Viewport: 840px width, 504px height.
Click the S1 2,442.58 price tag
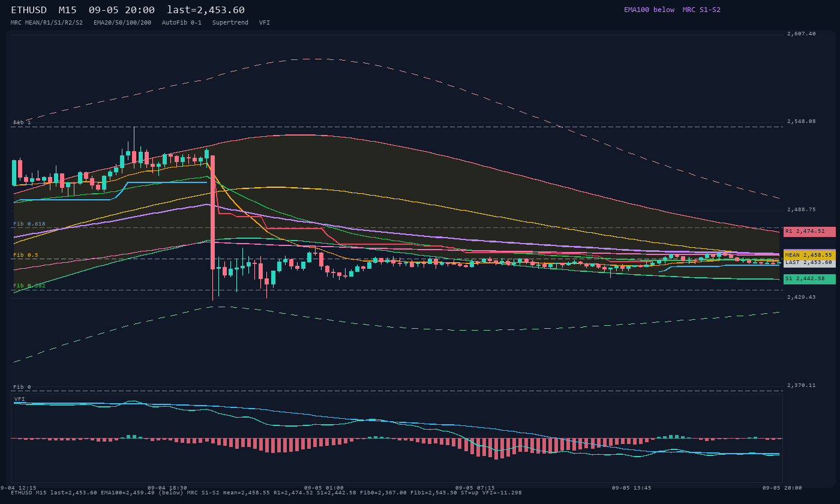(809, 279)
